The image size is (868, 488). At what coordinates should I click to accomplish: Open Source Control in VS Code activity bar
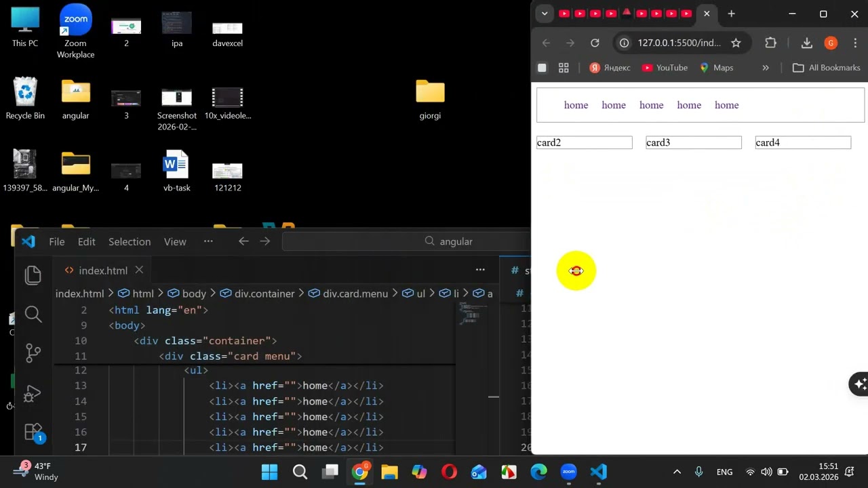point(33,353)
